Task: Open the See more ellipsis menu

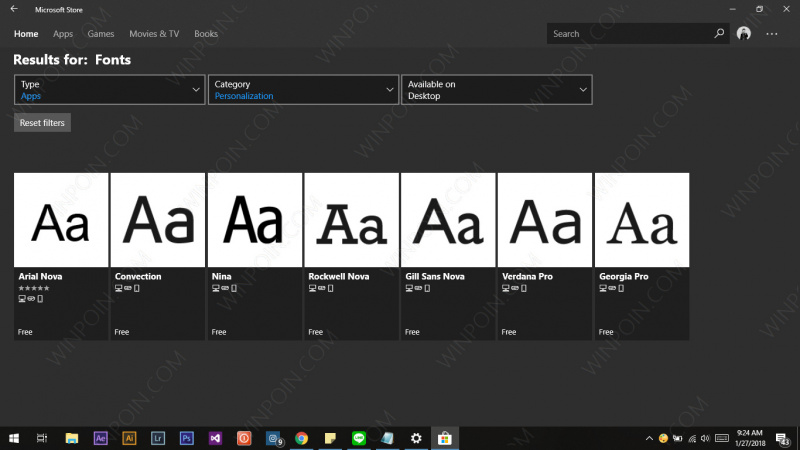Action: tap(771, 34)
